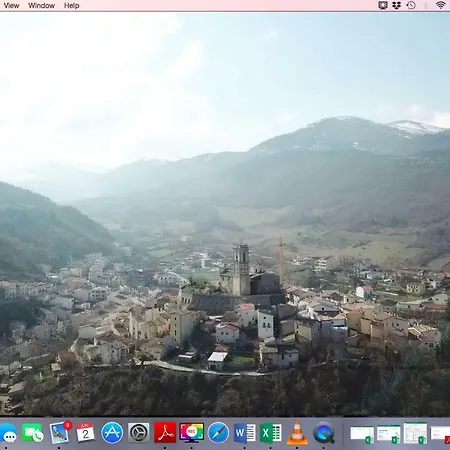Launch the App Store from the dock
This screenshot has width=450, height=450.
tap(112, 433)
